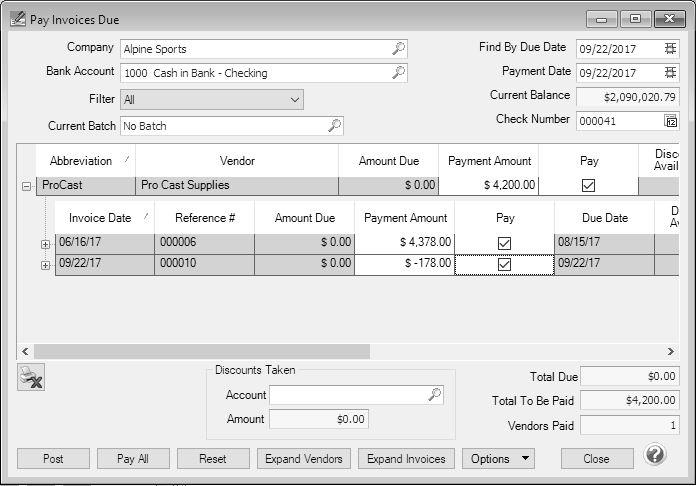This screenshot has height=486, width=696.
Task: Click the Discounts Taken Account search icon
Action: 434,395
